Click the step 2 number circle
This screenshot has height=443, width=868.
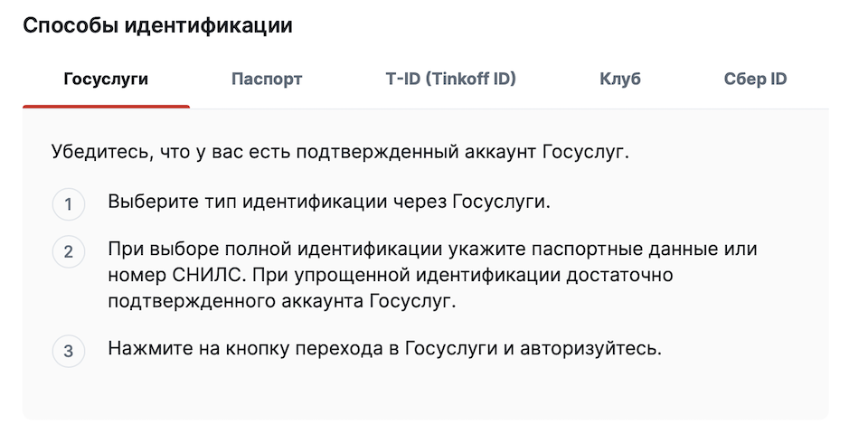(68, 252)
